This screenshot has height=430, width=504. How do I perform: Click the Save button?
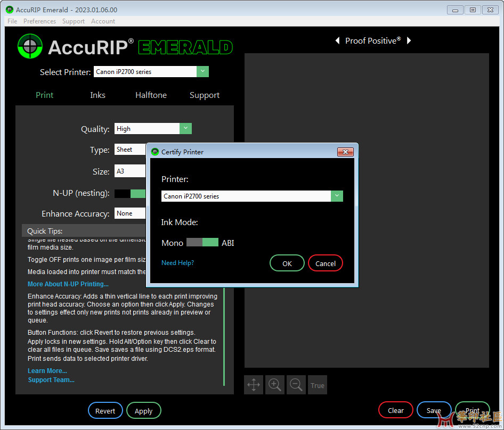434,410
